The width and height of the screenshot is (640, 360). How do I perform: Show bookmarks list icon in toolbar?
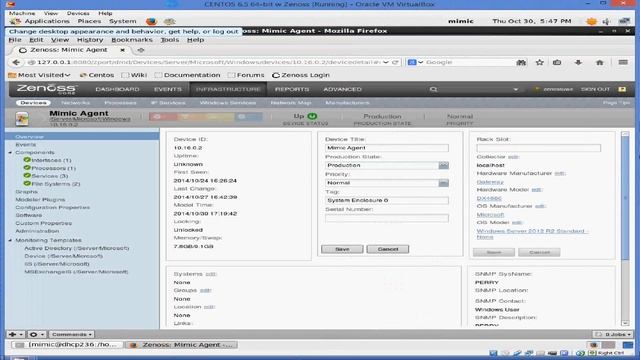pos(557,62)
